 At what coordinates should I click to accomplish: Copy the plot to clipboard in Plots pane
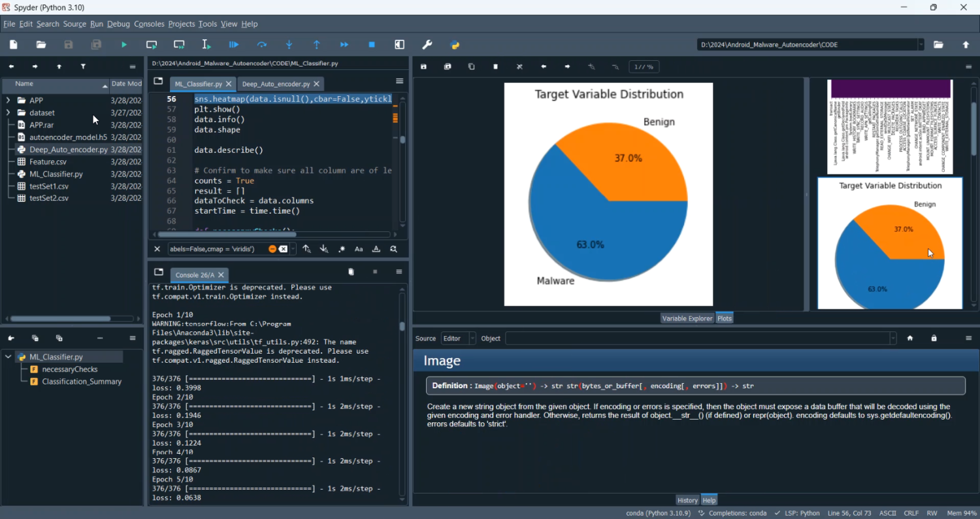coord(472,67)
